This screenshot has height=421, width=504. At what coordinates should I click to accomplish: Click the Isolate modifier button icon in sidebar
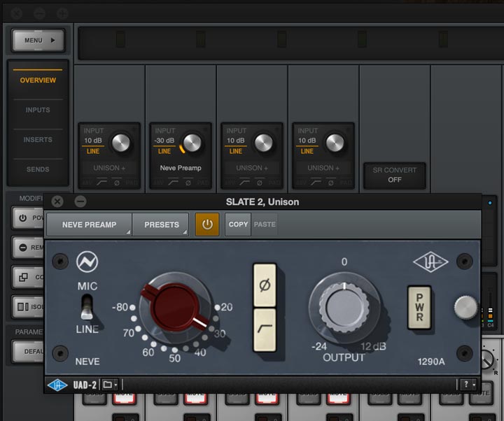coord(23,307)
